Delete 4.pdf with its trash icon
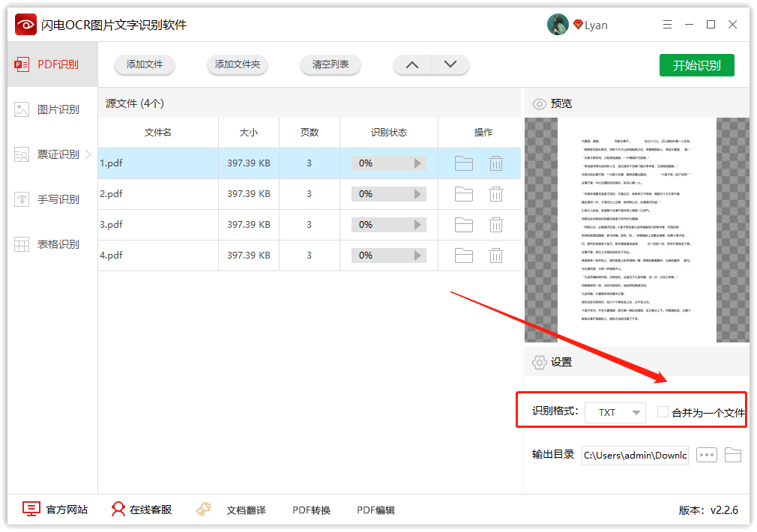The width and height of the screenshot is (757, 532). pyautogui.click(x=496, y=256)
